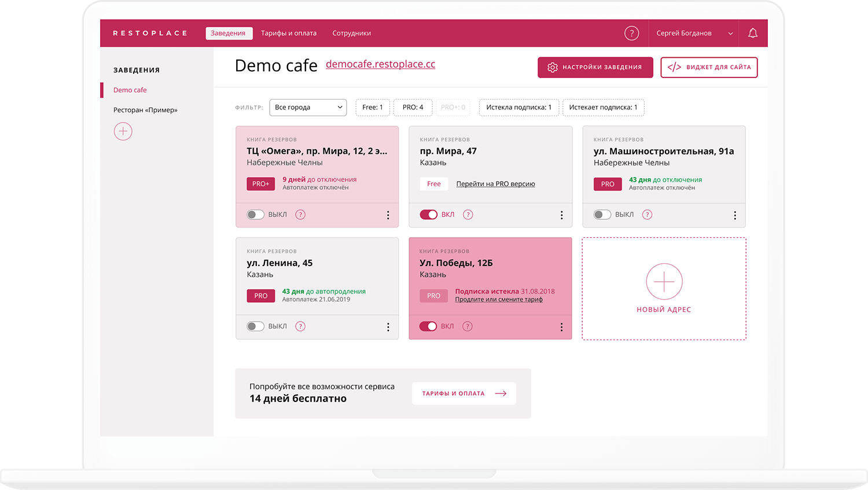The image size is (868, 490).
Task: Select Ресторан «Пример» in the sidebar
Action: pyautogui.click(x=145, y=110)
